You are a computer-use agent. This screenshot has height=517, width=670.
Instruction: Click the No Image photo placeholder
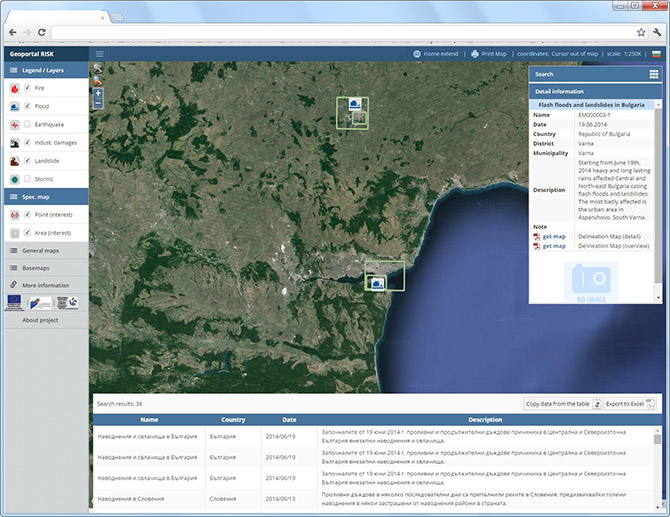[591, 282]
